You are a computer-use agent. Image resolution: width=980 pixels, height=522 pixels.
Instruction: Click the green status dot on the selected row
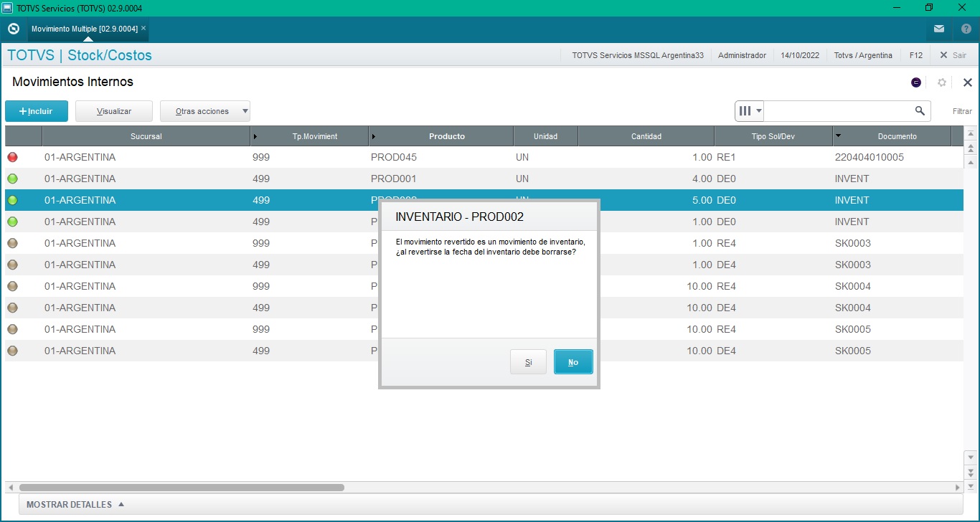[12, 200]
